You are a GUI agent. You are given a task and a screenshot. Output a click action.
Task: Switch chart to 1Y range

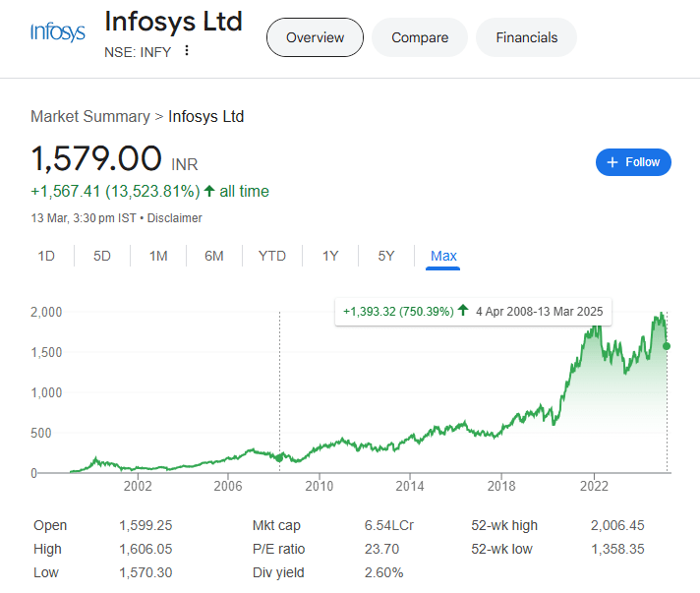point(330,256)
